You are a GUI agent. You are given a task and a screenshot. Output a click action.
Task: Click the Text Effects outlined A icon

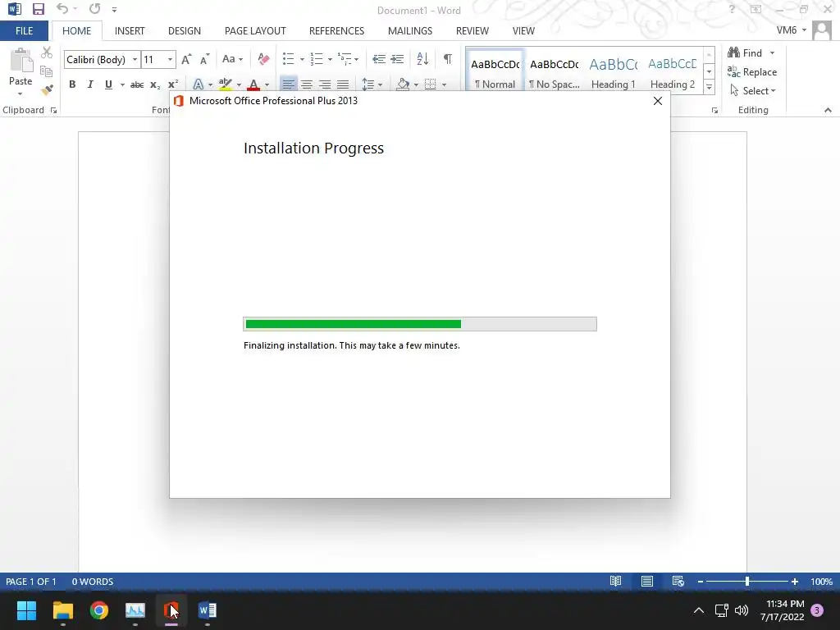[x=198, y=84]
